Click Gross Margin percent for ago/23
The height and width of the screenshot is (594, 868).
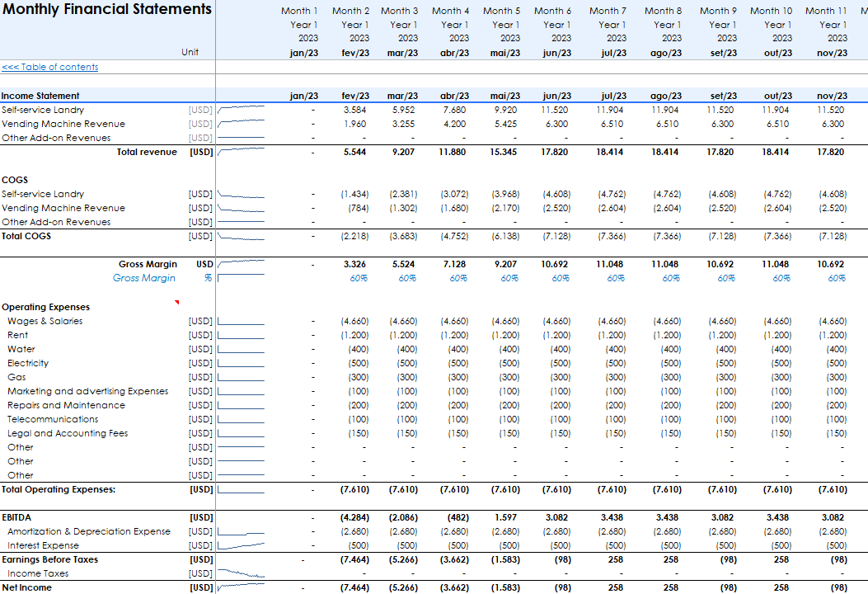[x=671, y=278]
